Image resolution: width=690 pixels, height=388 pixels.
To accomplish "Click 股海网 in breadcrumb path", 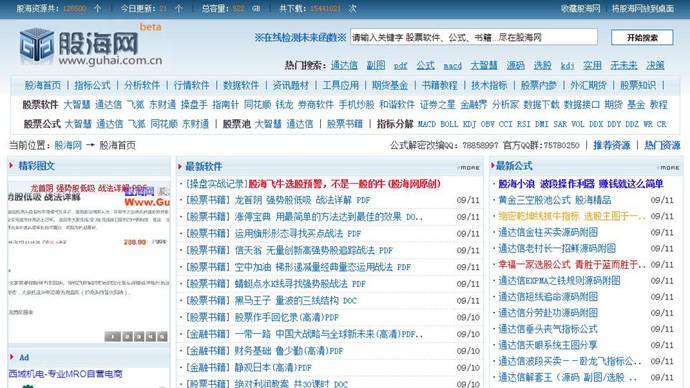I will 68,145.
